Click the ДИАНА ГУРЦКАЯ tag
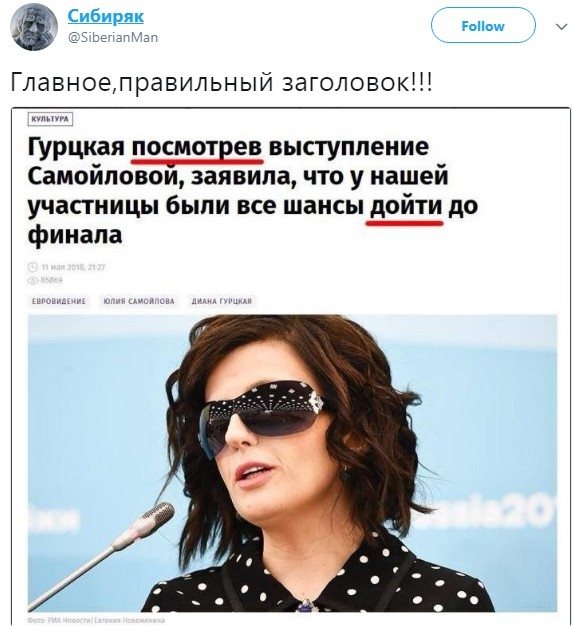The image size is (573, 626). 222,301
